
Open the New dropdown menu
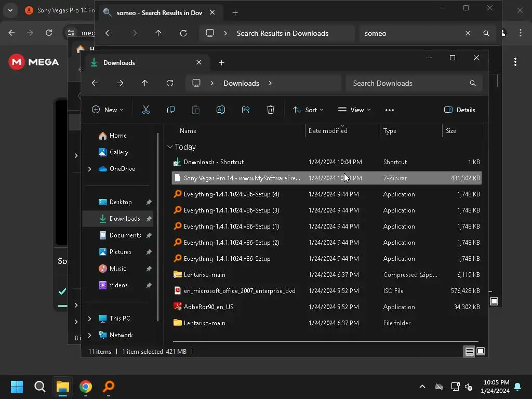pos(108,110)
